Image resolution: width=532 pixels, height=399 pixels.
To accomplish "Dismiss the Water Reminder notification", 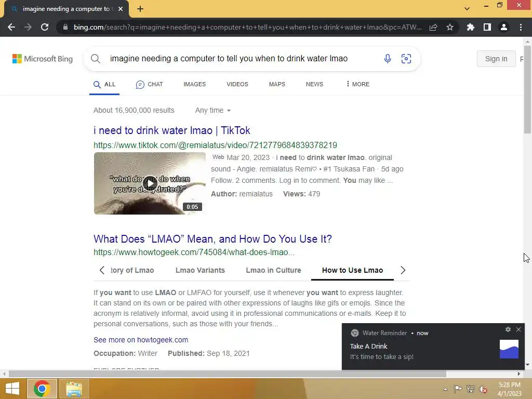I will tap(518, 329).
